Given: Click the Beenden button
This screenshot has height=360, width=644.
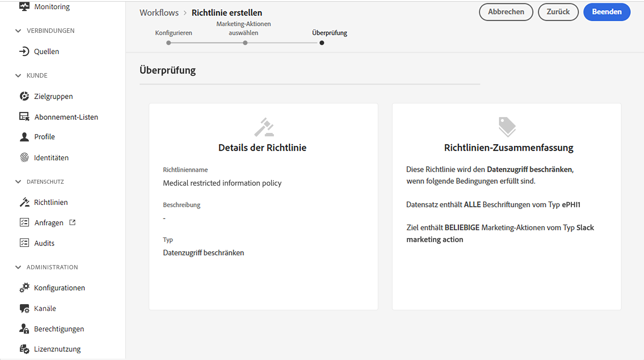Looking at the screenshot, I should [x=607, y=12].
